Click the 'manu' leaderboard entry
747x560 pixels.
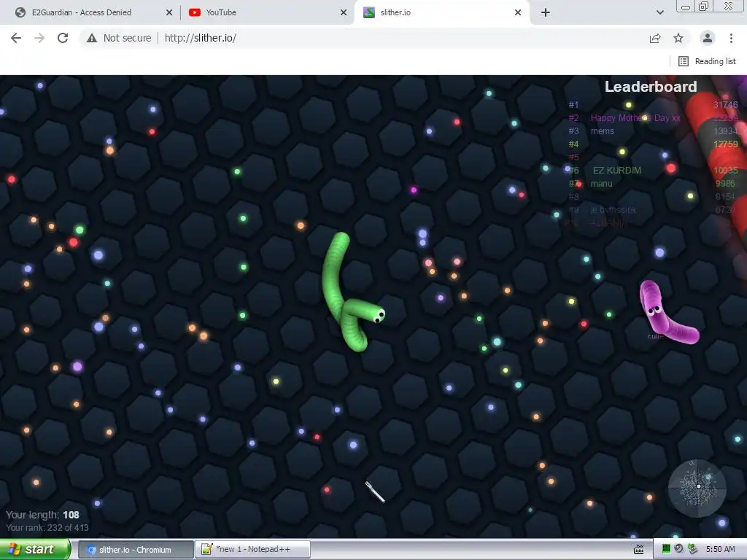(x=601, y=184)
